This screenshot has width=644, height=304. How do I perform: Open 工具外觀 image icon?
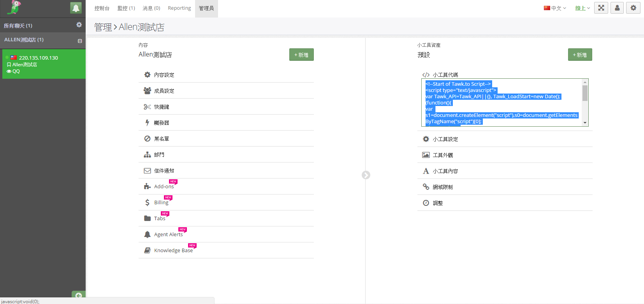point(426,155)
